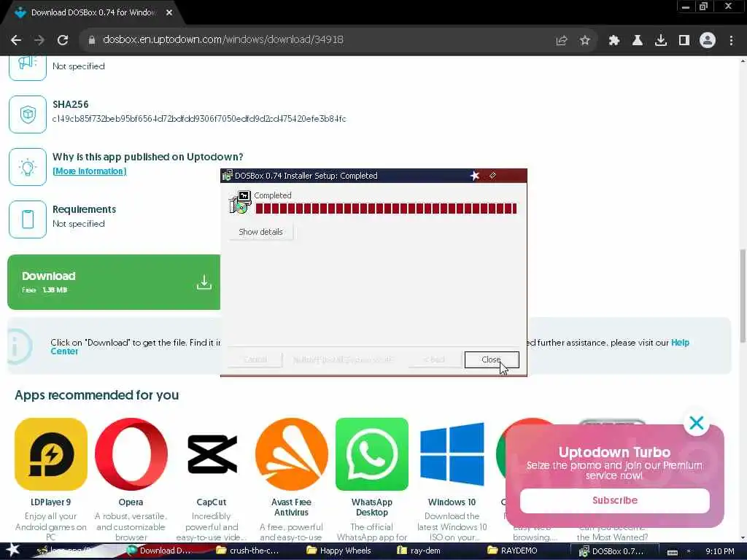Click the SHA256 shield icon

click(28, 114)
